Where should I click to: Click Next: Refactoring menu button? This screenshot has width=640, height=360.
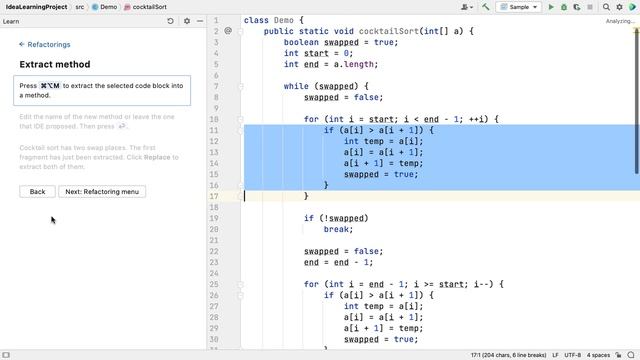(x=102, y=191)
